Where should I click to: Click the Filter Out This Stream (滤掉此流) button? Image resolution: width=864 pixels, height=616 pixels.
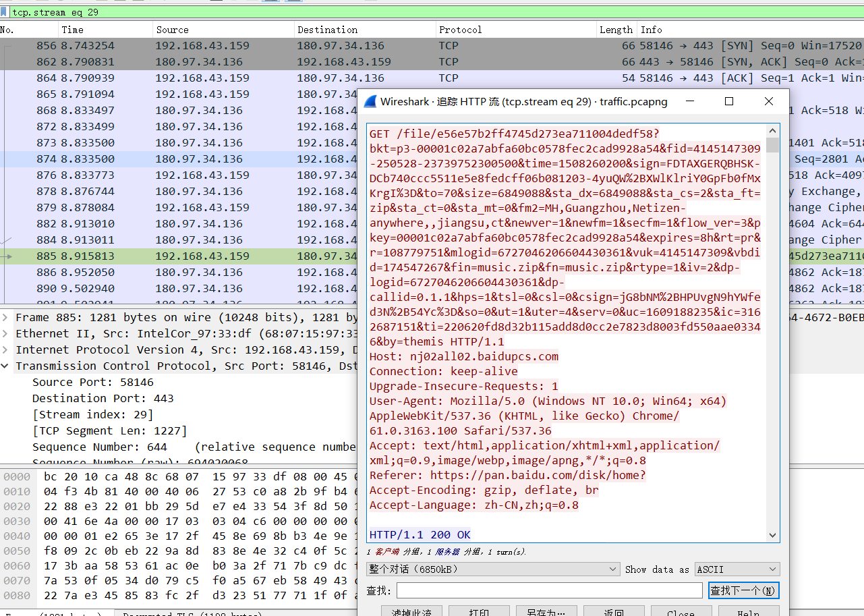pos(411,612)
